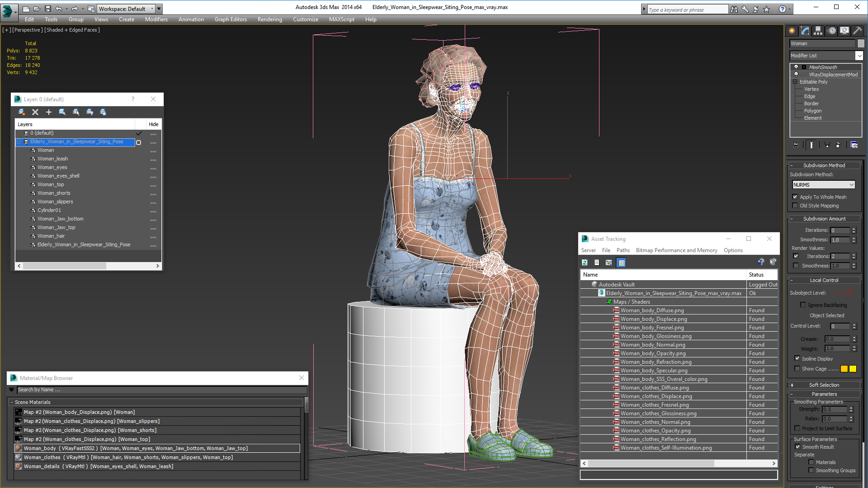Viewport: 868px width, 488px height.
Task: Click the Refresh icon in Asset Tracking
Action: pos(585,263)
